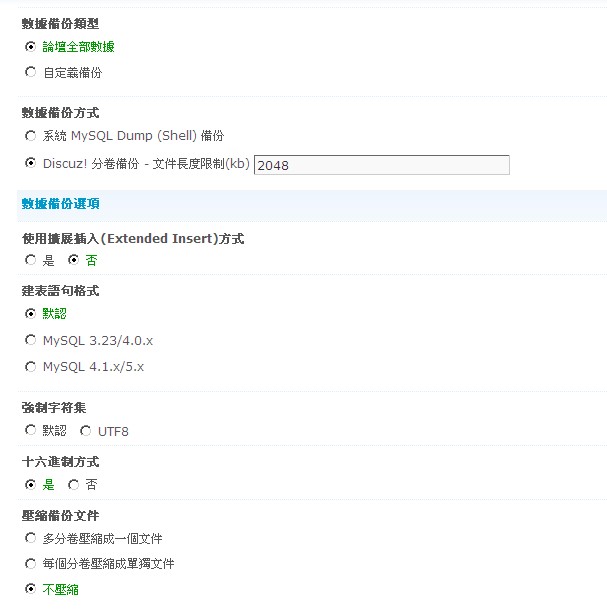Enable Extended Insert with 是

[x=30, y=259]
